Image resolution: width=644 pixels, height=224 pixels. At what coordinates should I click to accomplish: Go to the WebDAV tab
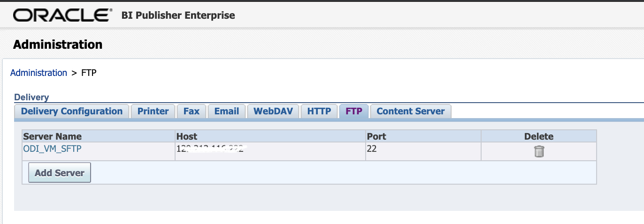(273, 111)
